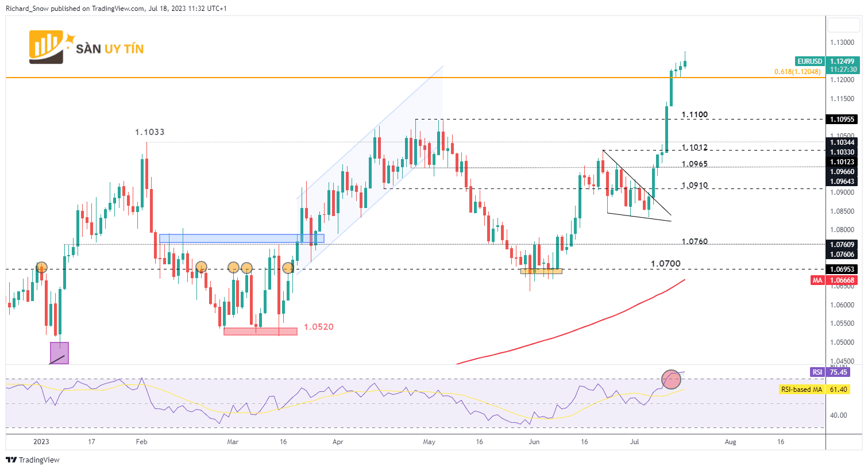Click the Jul label on time axis
This screenshot has width=868, height=470.
(x=635, y=442)
